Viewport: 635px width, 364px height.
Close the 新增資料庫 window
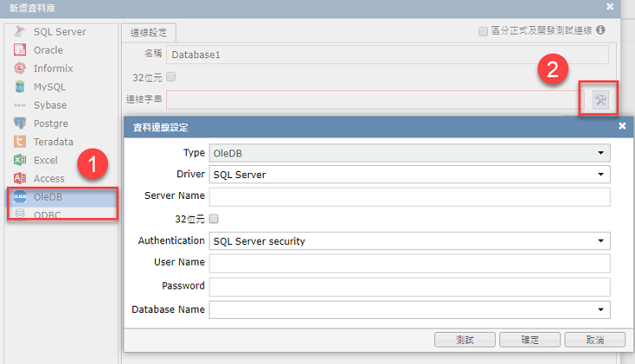click(x=610, y=6)
